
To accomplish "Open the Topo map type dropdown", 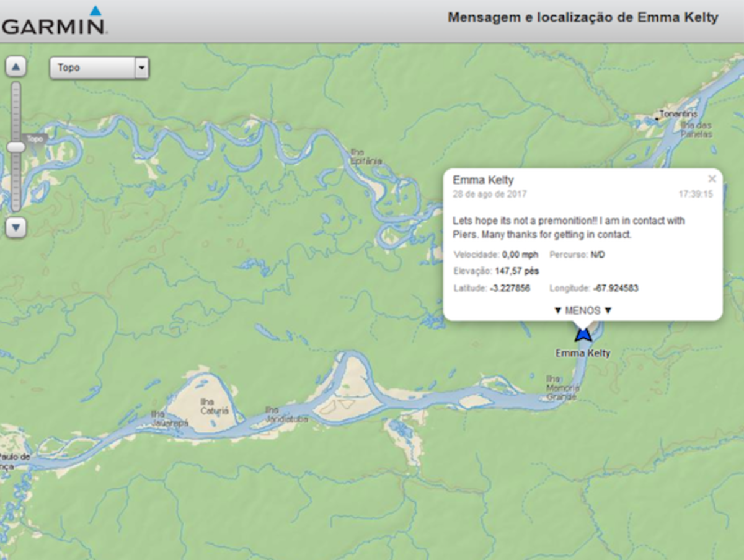I will [99, 68].
